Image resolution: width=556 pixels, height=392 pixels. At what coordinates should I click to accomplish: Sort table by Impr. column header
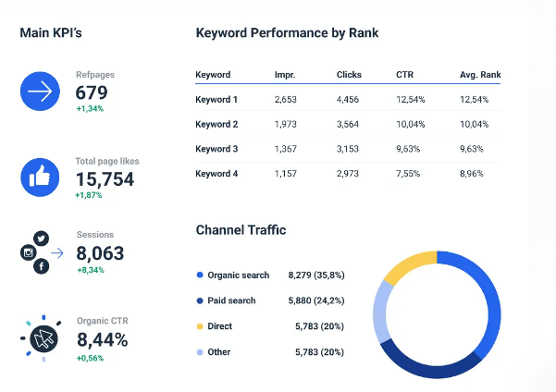coord(284,74)
